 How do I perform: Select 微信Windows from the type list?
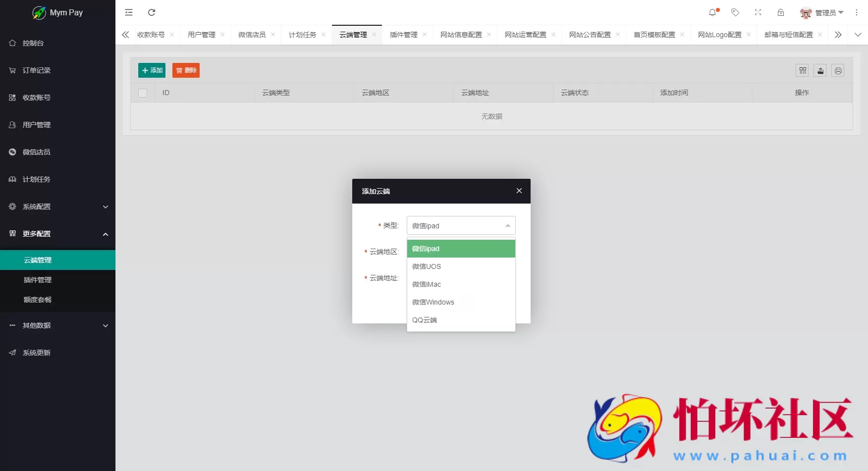433,302
